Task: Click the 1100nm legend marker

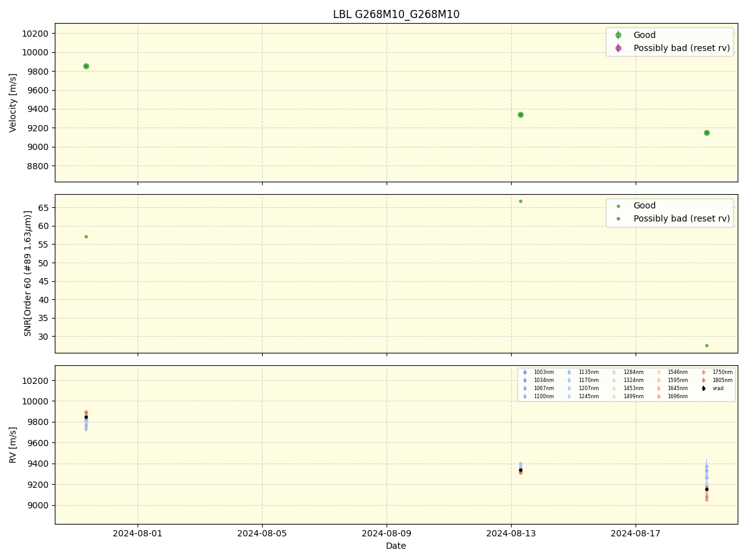Action: (525, 396)
